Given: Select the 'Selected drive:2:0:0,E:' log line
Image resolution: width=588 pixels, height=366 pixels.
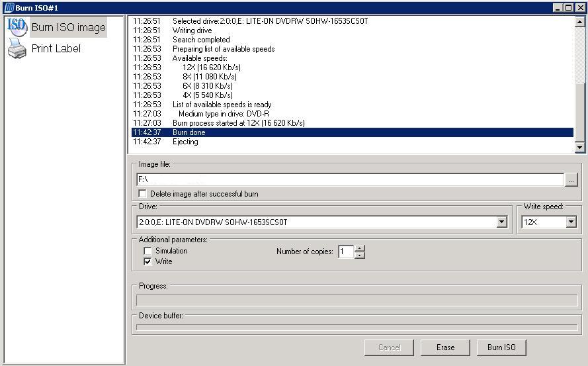Looking at the screenshot, I should point(353,21).
